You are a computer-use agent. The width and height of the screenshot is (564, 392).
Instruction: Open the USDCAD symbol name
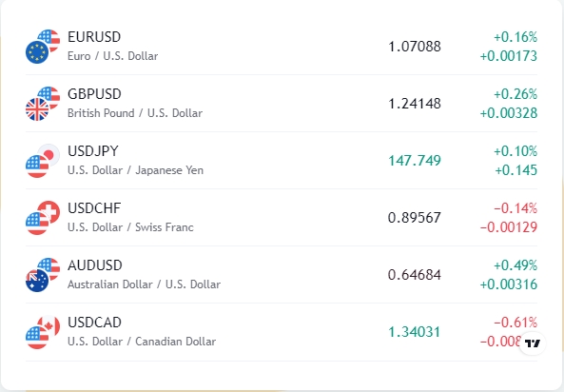point(94,323)
